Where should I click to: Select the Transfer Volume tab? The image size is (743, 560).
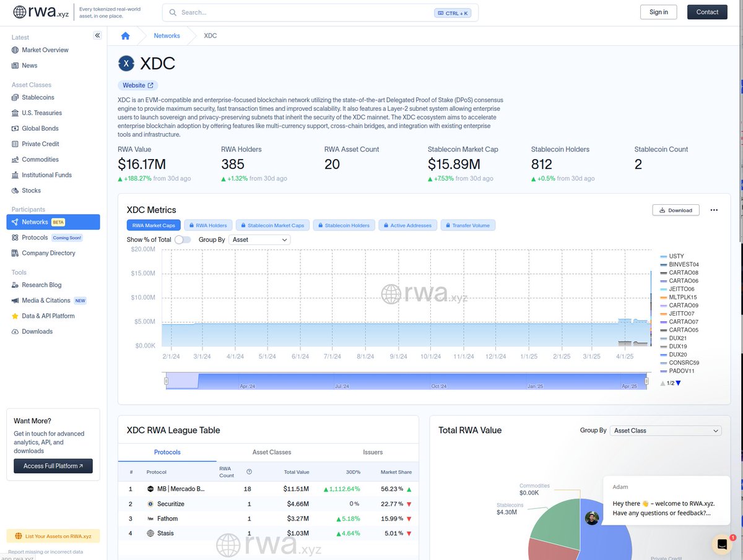[468, 225]
